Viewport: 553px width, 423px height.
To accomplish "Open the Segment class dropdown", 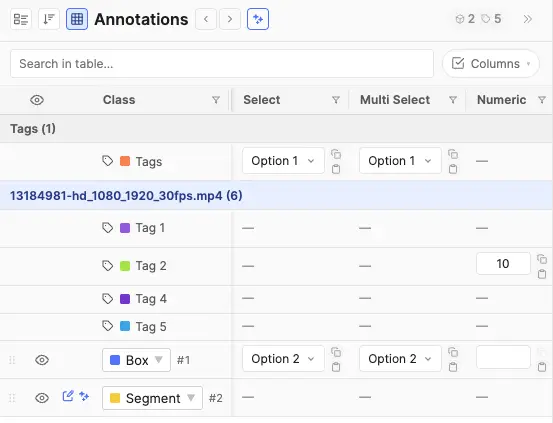I will [152, 398].
